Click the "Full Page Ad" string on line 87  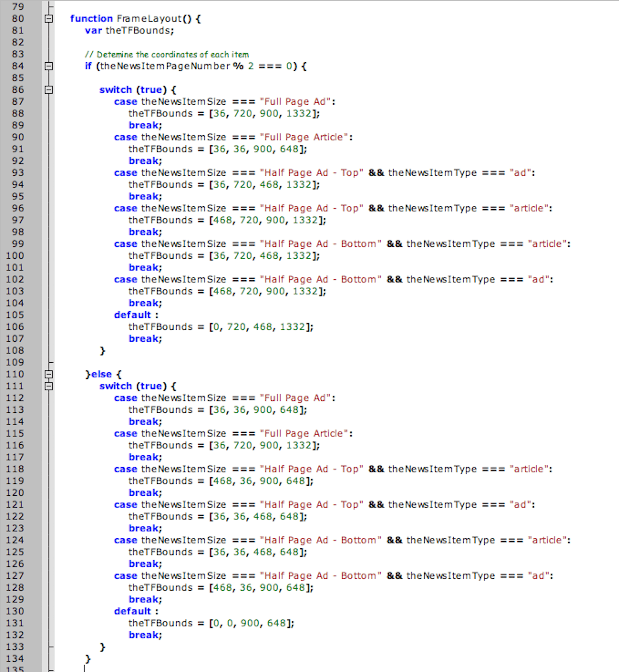coord(295,102)
